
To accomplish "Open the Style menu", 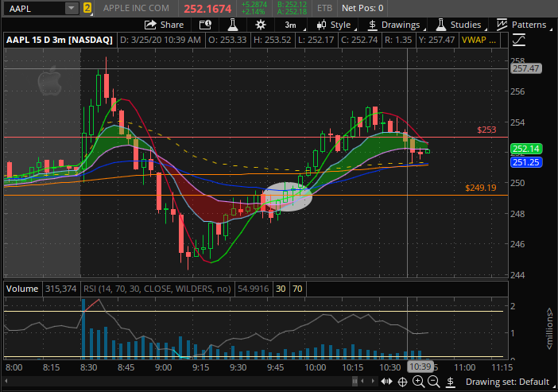I will 336,25.
